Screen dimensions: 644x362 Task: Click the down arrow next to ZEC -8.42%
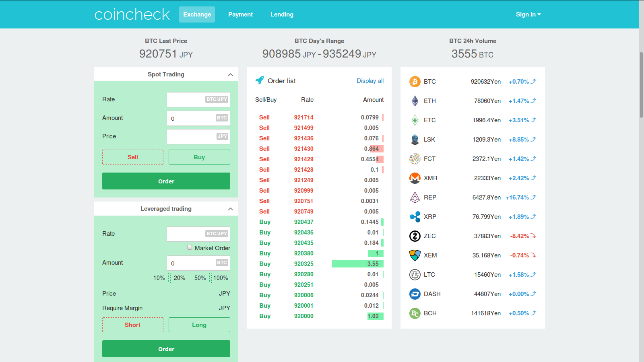(x=533, y=236)
